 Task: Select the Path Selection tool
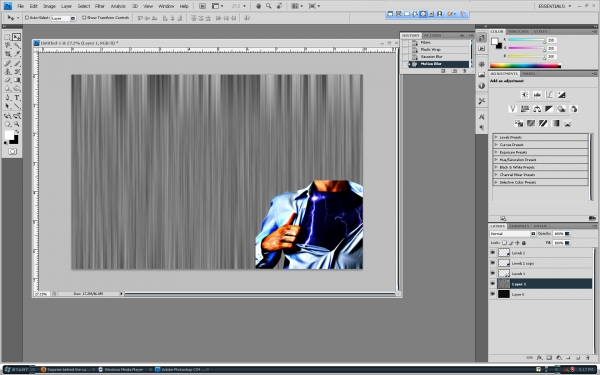click(x=7, y=106)
